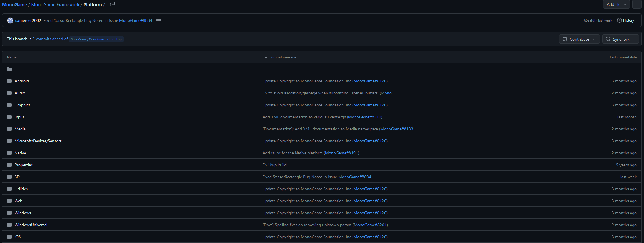This screenshot has height=243, width=644.
Task: Open 'Add stubs for the Native platform' commit
Action: [x=293, y=153]
